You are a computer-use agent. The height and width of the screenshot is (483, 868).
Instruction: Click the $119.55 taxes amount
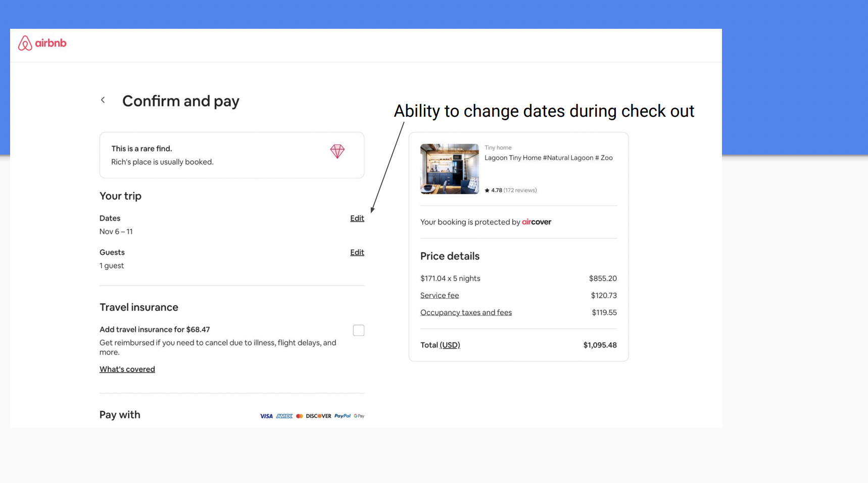[604, 313]
